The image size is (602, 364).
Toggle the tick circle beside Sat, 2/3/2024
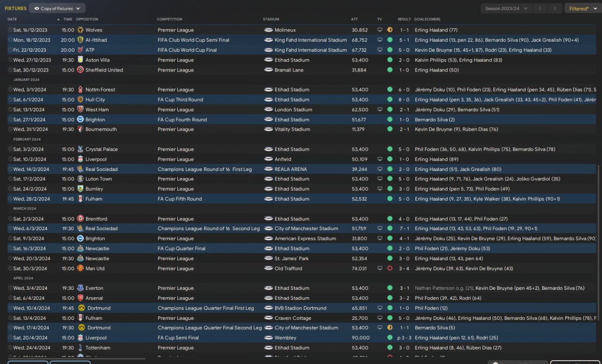(x=10, y=219)
